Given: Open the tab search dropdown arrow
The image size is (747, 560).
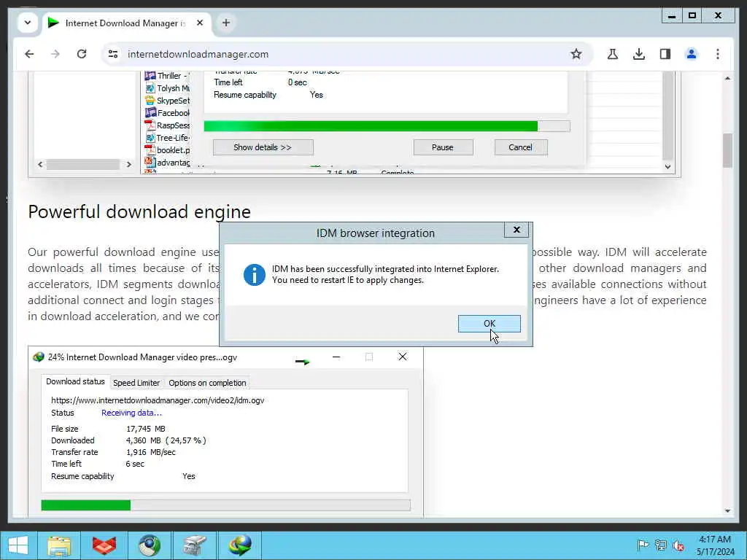Looking at the screenshot, I should coord(28,23).
